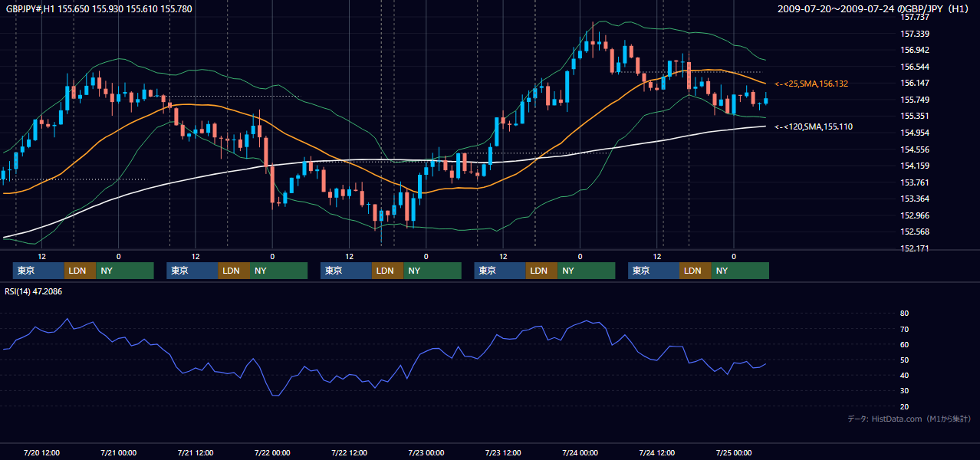Select the orange 25 SMA 156.132 label

[x=811, y=84]
